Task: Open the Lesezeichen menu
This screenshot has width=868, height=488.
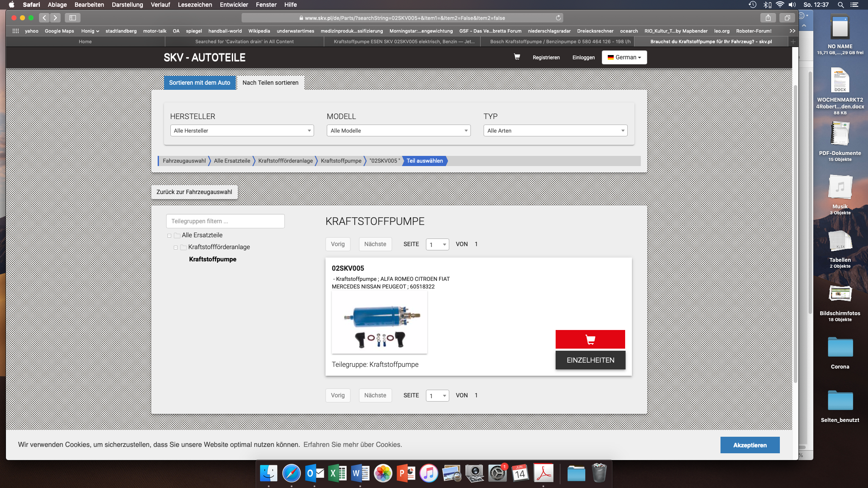Action: click(x=195, y=5)
